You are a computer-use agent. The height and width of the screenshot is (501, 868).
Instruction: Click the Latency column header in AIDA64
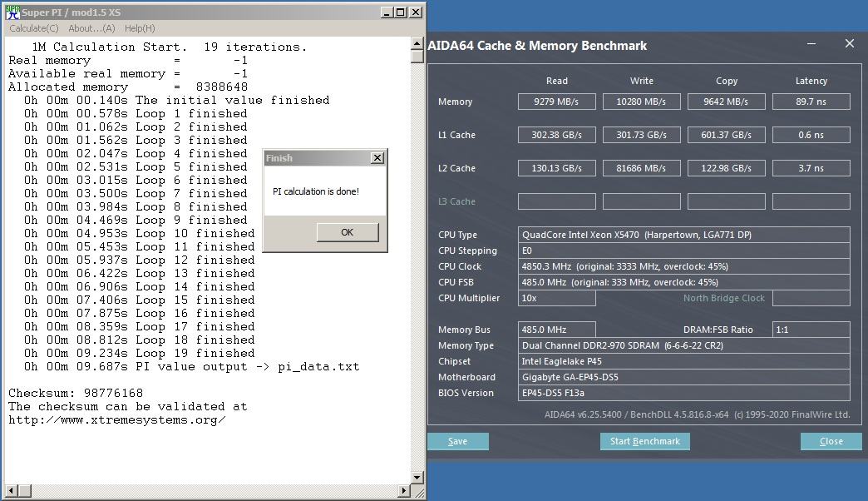coord(811,81)
